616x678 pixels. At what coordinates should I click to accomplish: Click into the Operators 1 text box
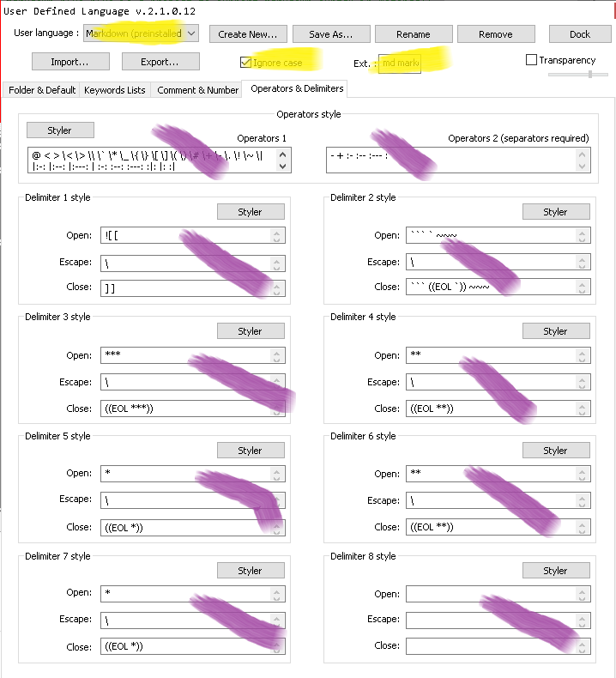[x=159, y=160]
